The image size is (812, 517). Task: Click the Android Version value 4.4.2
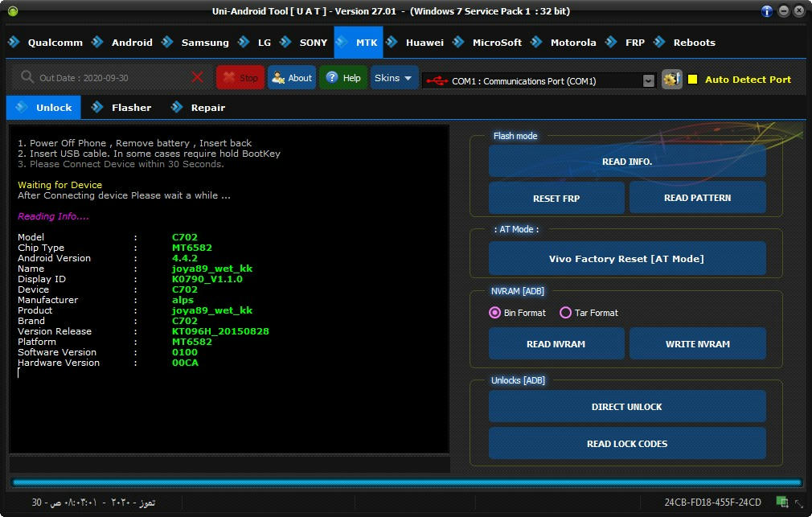pyautogui.click(x=184, y=258)
